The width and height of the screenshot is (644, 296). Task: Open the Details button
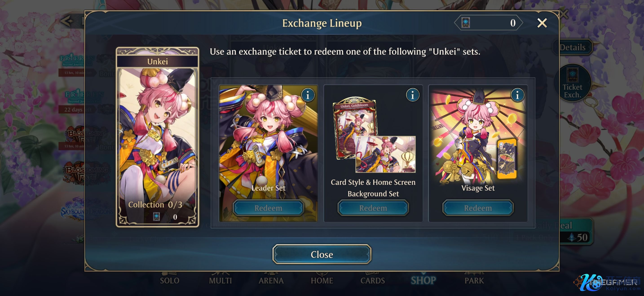[573, 47]
